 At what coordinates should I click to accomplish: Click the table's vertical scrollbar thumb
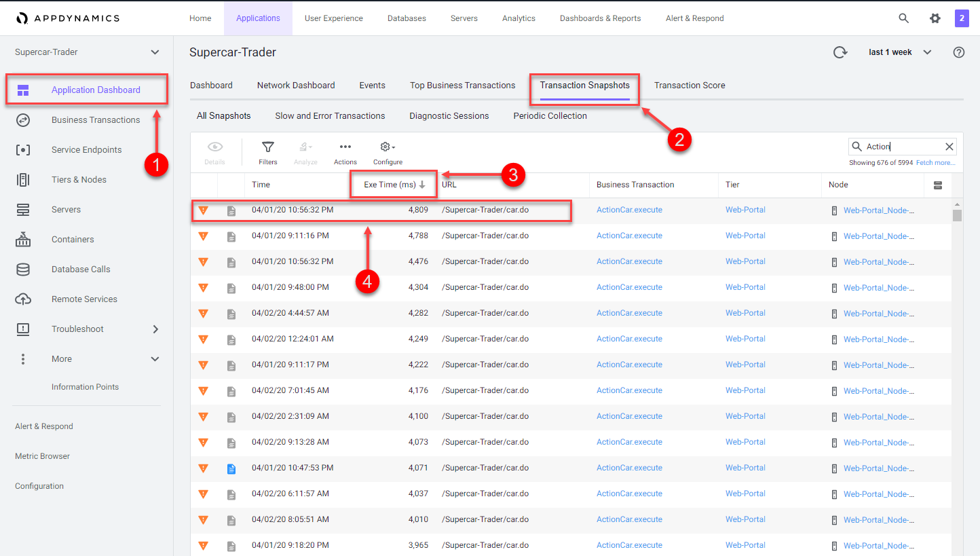957,216
